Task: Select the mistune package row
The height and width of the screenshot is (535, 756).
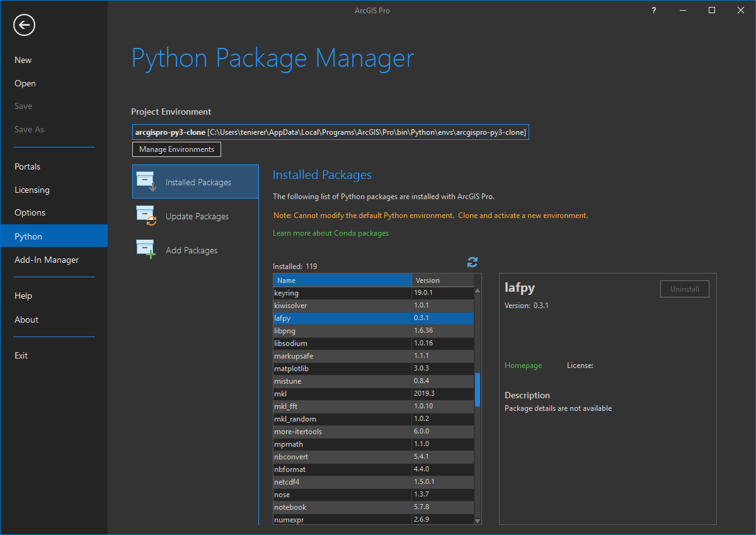Action: tap(374, 381)
